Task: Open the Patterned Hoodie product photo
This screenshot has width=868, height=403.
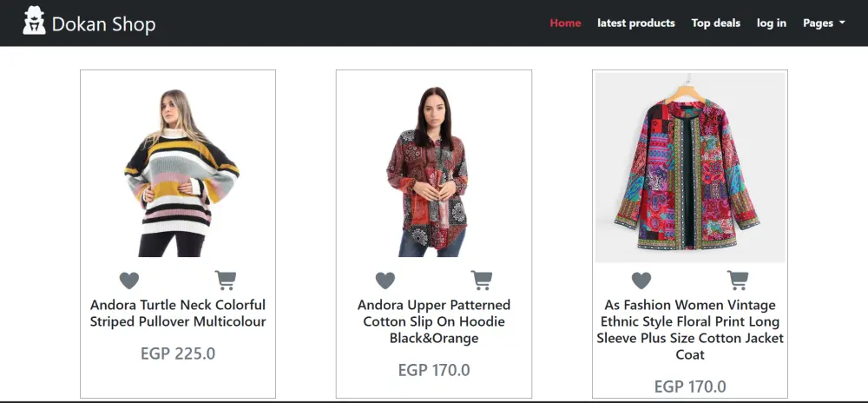Action: pyautogui.click(x=434, y=171)
